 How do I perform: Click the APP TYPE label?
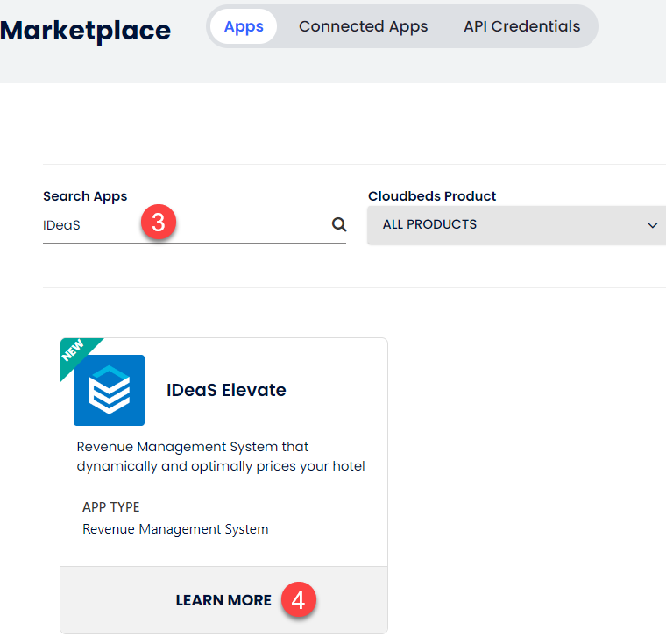tap(110, 507)
